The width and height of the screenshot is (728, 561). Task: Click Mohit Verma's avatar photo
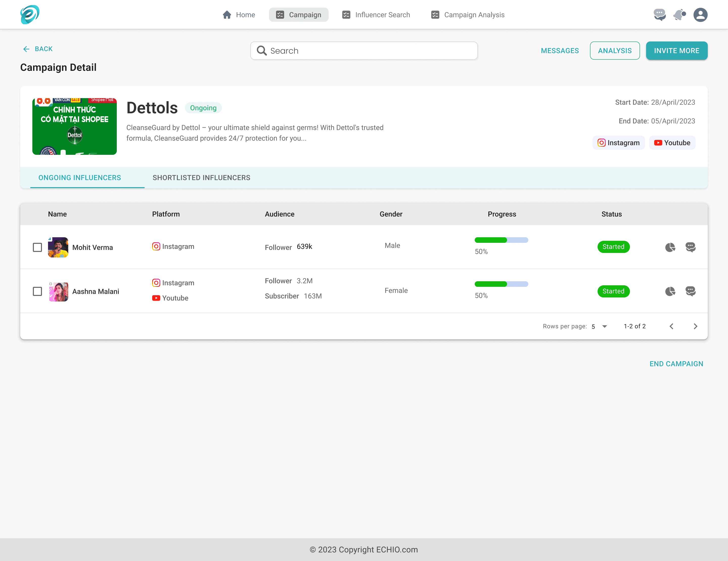[58, 247]
